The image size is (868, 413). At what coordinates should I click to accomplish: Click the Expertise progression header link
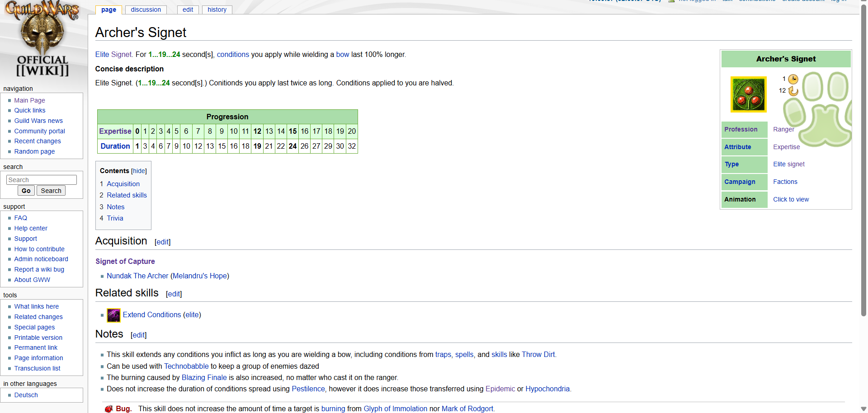115,131
